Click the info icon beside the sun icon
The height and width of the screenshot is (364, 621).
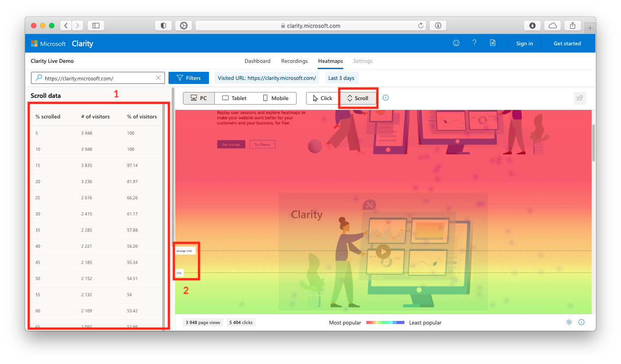pos(581,322)
